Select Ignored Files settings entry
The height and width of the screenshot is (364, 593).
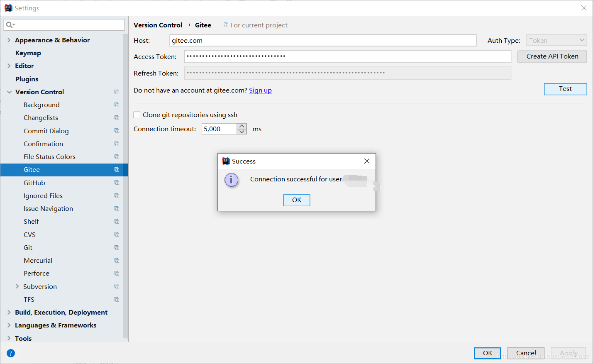coord(43,195)
